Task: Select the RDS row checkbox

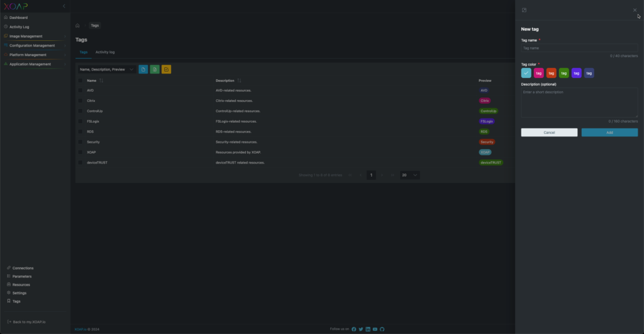Action: pyautogui.click(x=80, y=131)
